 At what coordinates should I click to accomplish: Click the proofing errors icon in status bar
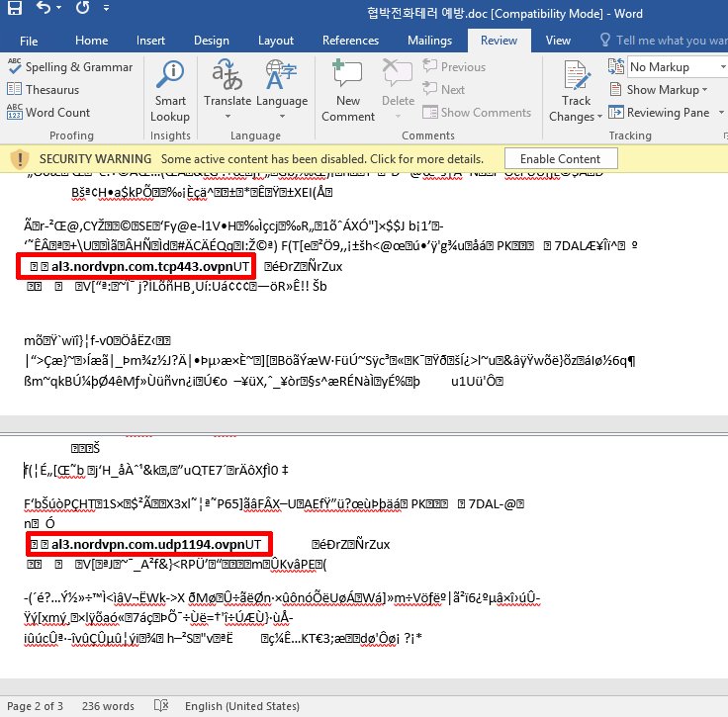pos(161,706)
